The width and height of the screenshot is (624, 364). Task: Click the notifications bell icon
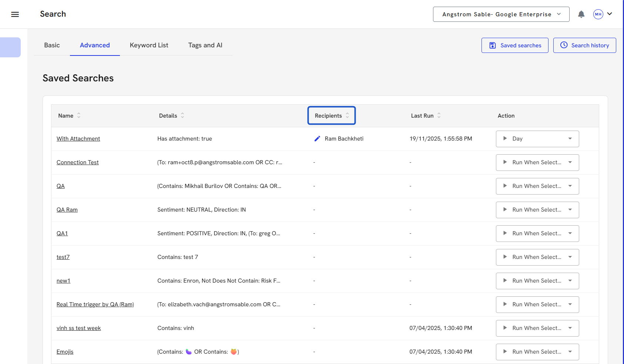point(581,14)
